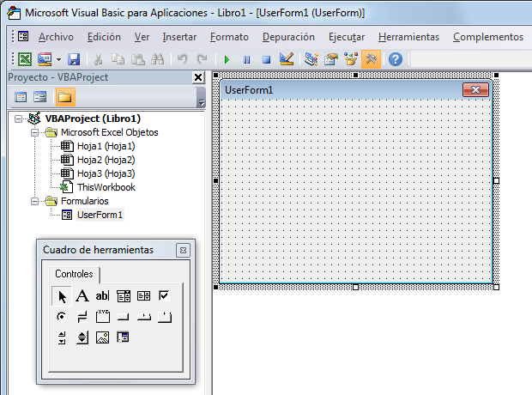The width and height of the screenshot is (532, 395).
Task: Switch to the Controles tab
Action: point(74,274)
